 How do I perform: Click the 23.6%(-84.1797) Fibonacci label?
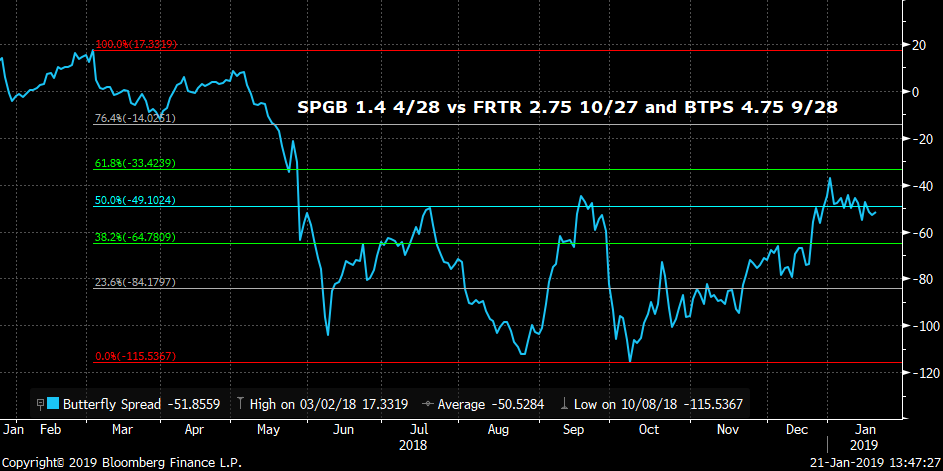tap(135, 282)
